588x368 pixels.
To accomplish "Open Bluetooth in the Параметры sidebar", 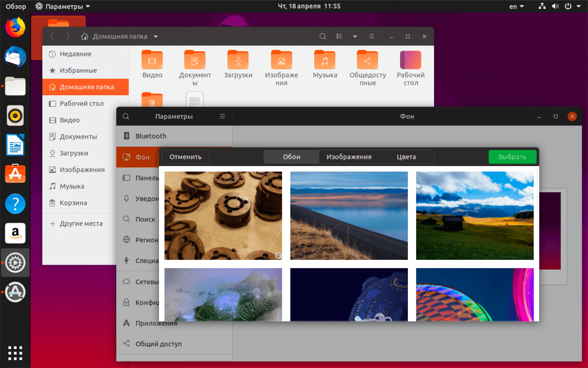I will [175, 136].
